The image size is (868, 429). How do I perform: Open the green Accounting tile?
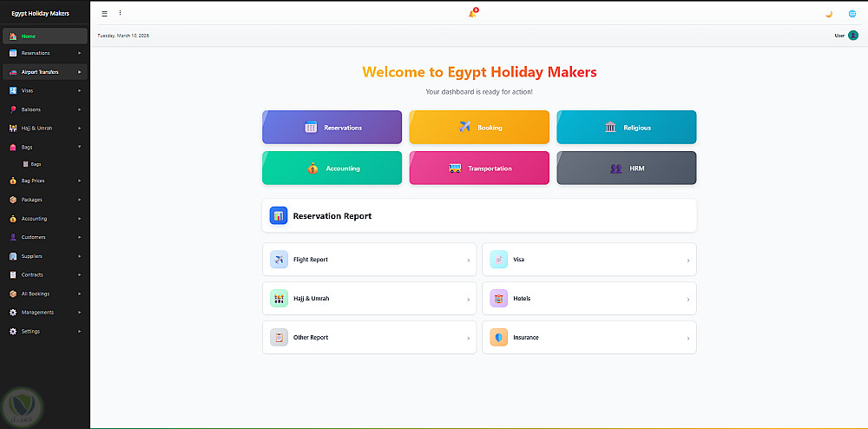point(332,168)
